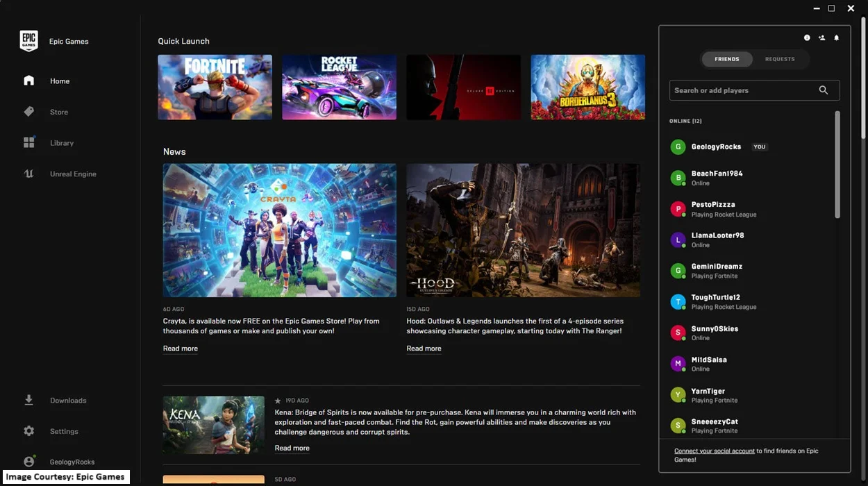
Task: Read more about Hood: Outlaws & Legends
Action: (x=424, y=348)
